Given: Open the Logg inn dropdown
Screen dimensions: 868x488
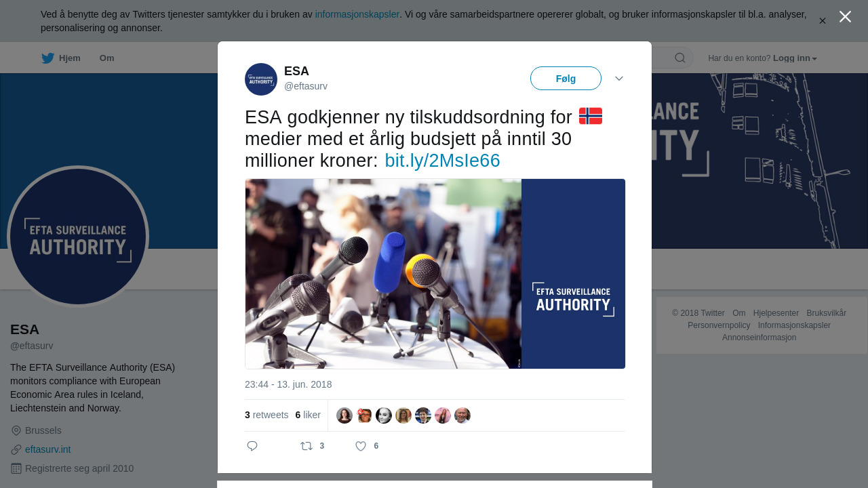Looking at the screenshot, I should (x=795, y=58).
